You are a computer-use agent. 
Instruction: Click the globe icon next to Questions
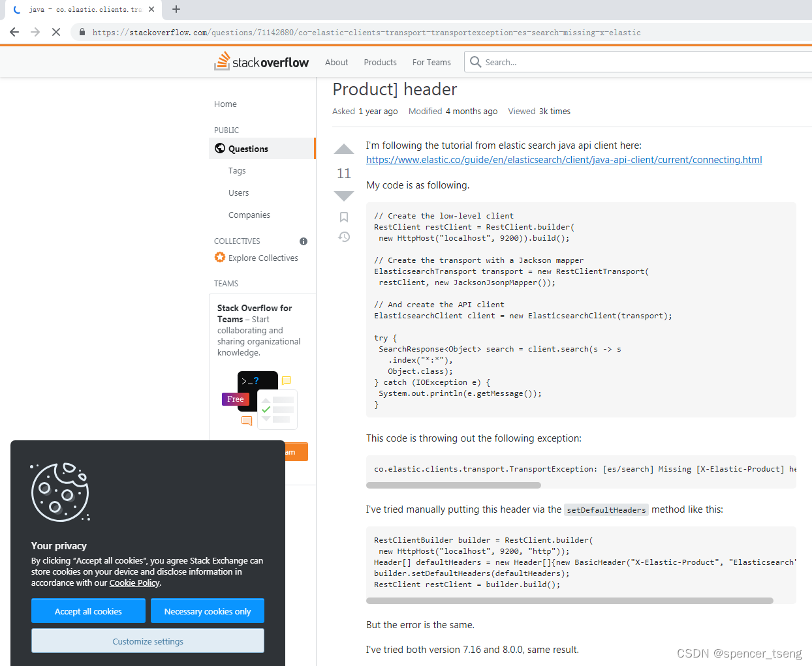220,148
